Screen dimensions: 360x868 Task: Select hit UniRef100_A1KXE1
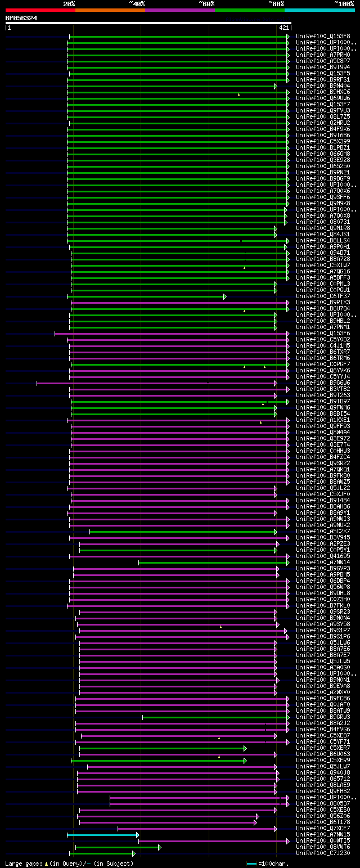[323, 420]
